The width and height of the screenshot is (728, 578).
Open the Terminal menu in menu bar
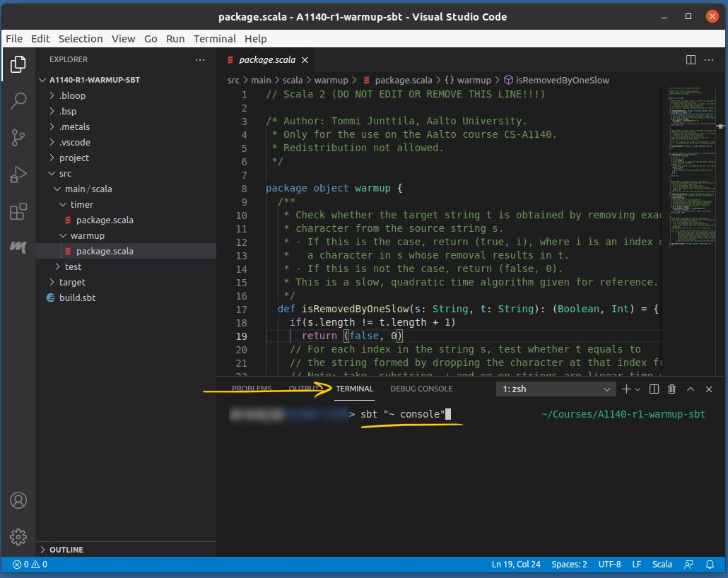[214, 39]
